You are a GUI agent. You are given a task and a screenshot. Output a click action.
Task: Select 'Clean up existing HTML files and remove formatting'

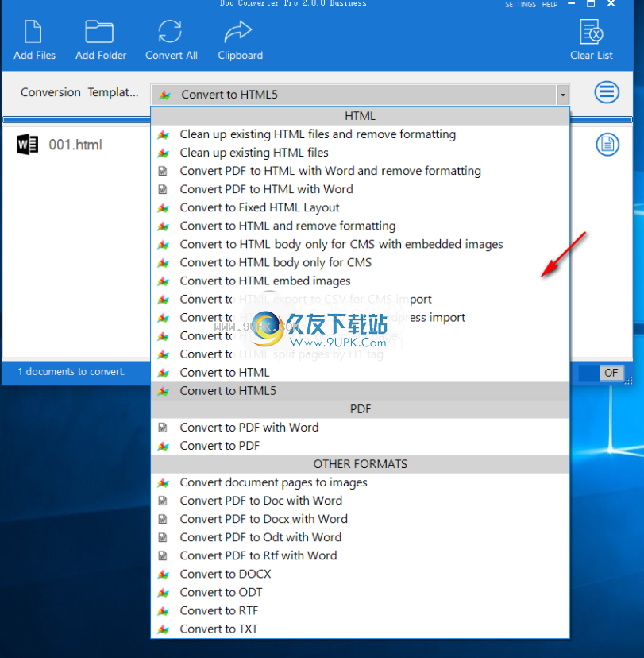361,134
